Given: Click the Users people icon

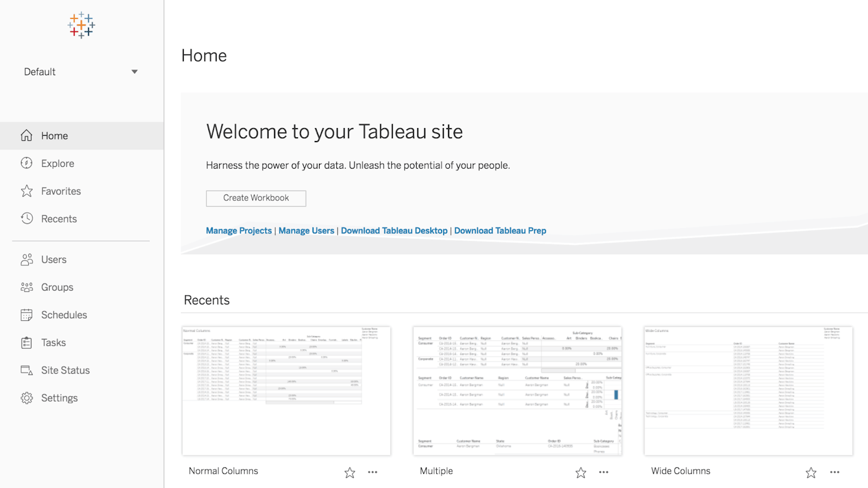Looking at the screenshot, I should click(27, 260).
